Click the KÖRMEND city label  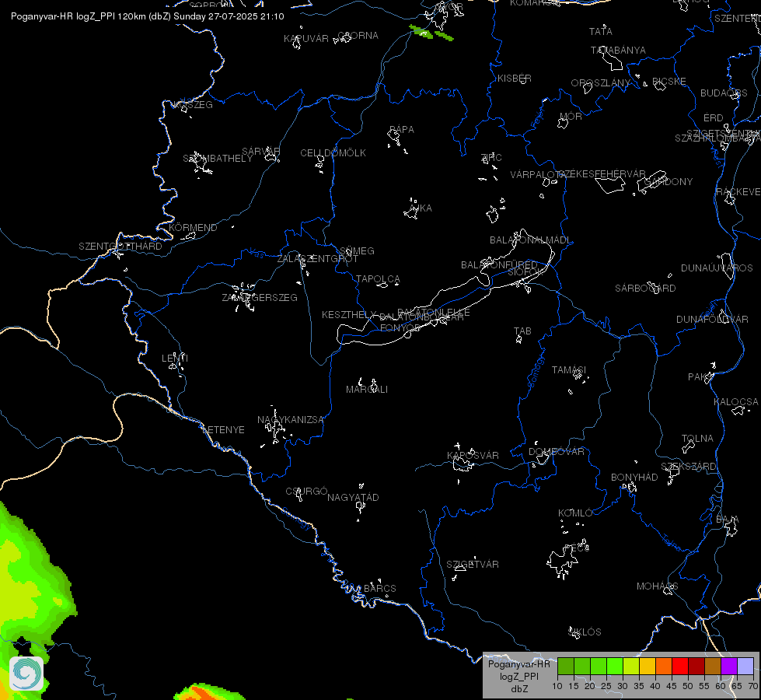193,227
